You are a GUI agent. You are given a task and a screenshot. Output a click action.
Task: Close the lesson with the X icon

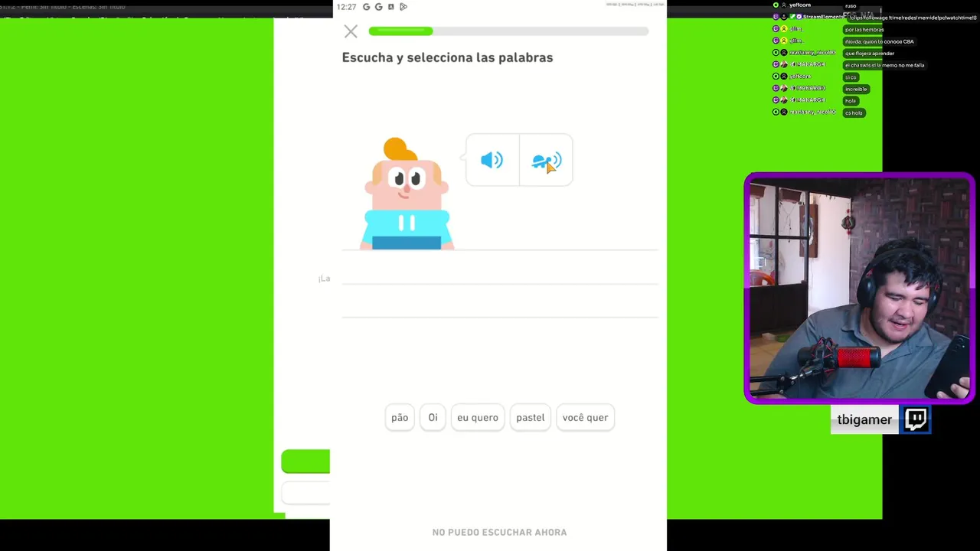click(351, 31)
